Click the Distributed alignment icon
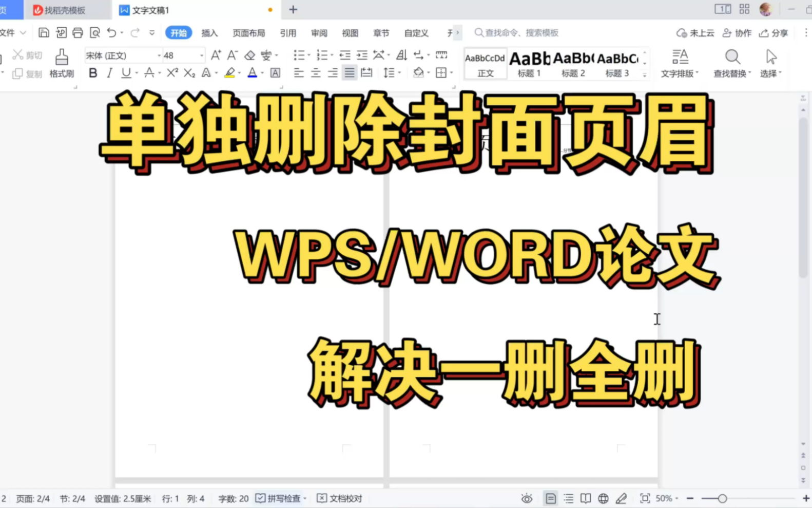Screen dimensions: 812x508 click(366, 73)
